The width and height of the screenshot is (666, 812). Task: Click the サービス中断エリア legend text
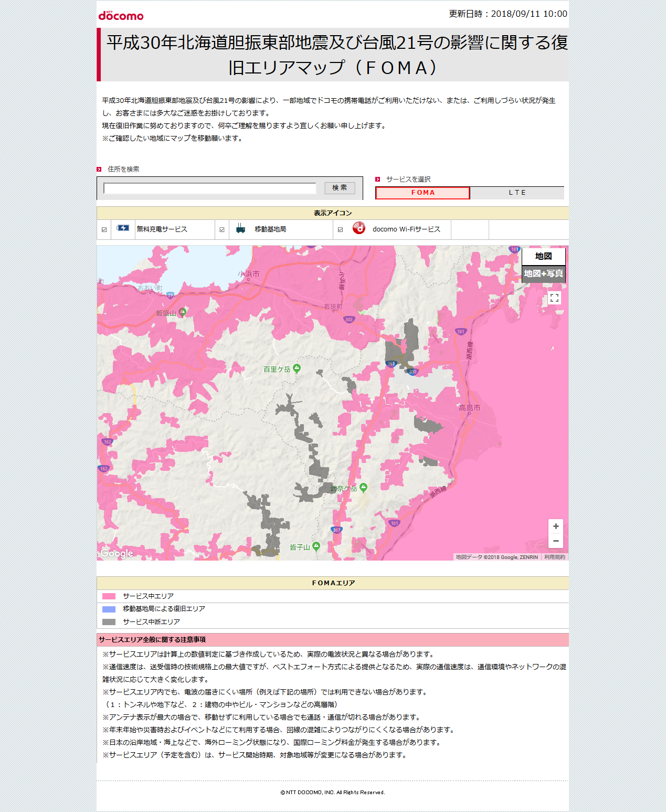tap(151, 621)
